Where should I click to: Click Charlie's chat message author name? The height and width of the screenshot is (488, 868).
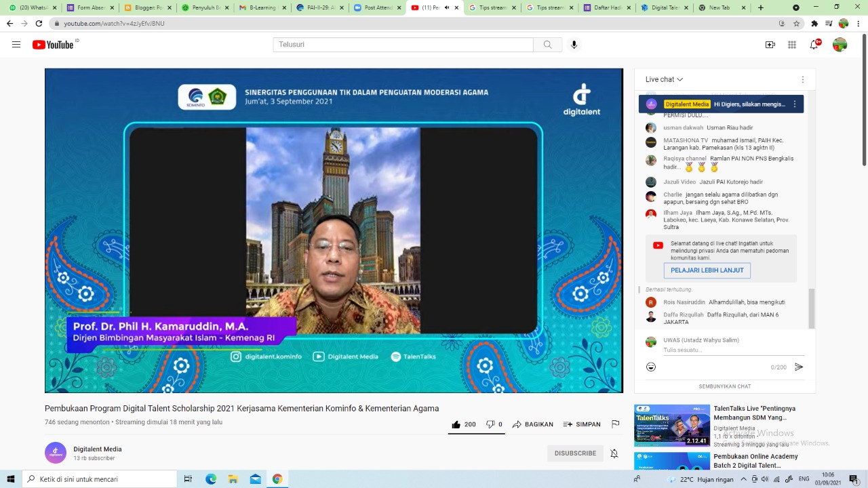point(673,195)
